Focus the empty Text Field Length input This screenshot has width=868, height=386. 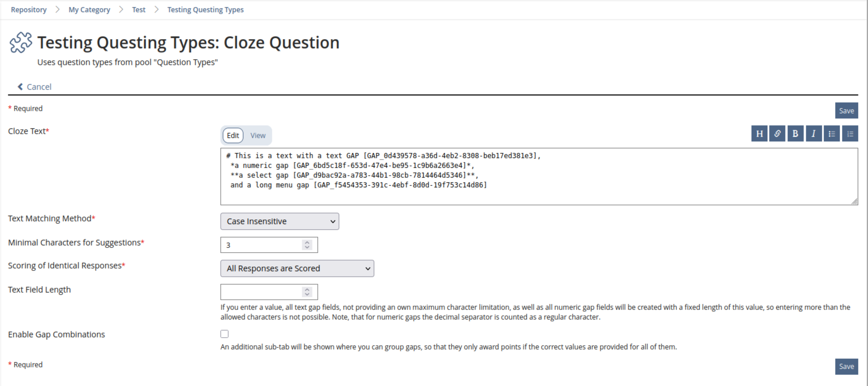pyautogui.click(x=269, y=292)
